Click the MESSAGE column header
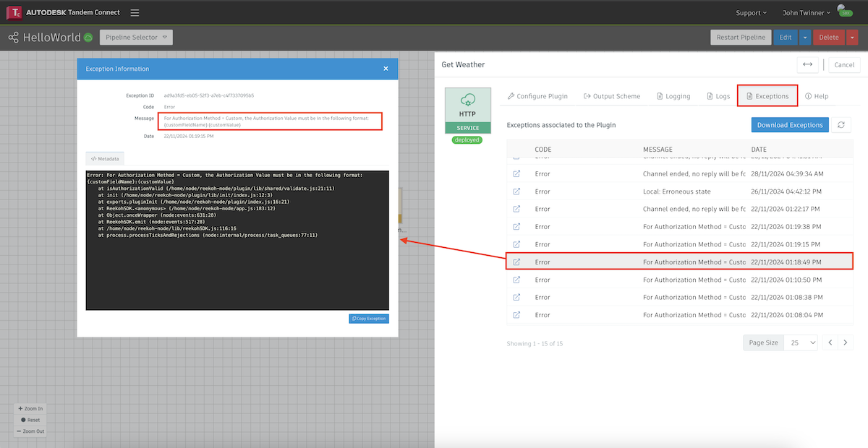This screenshot has height=448, width=868. tap(658, 150)
